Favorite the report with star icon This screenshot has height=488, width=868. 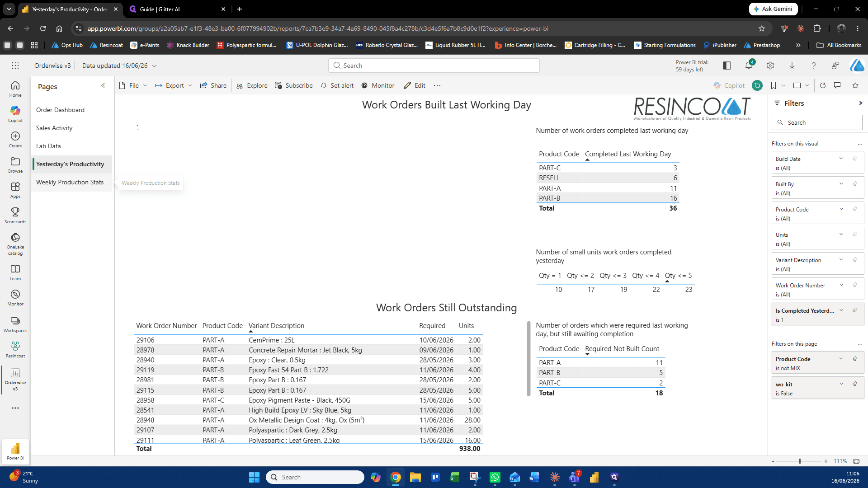[855, 85]
